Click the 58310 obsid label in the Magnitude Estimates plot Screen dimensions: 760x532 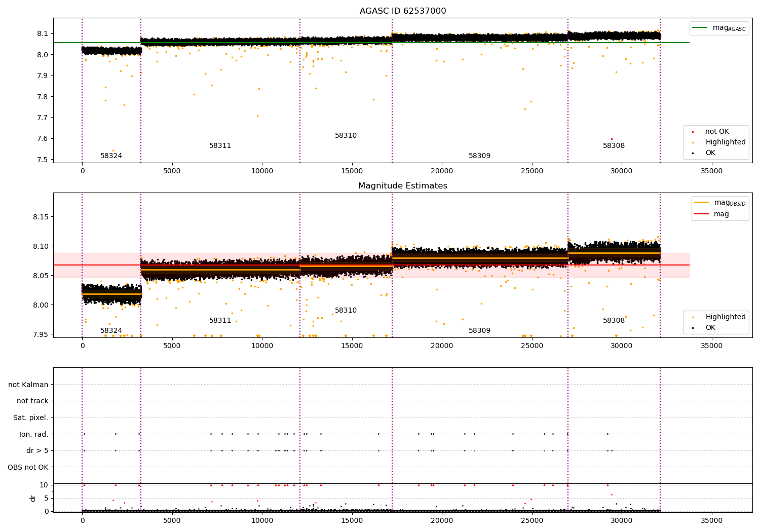(x=346, y=311)
